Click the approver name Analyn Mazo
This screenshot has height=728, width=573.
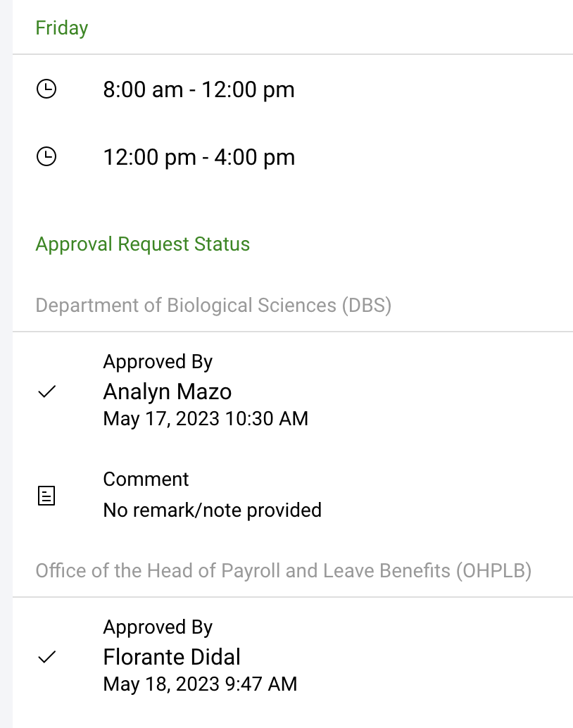[x=168, y=391]
